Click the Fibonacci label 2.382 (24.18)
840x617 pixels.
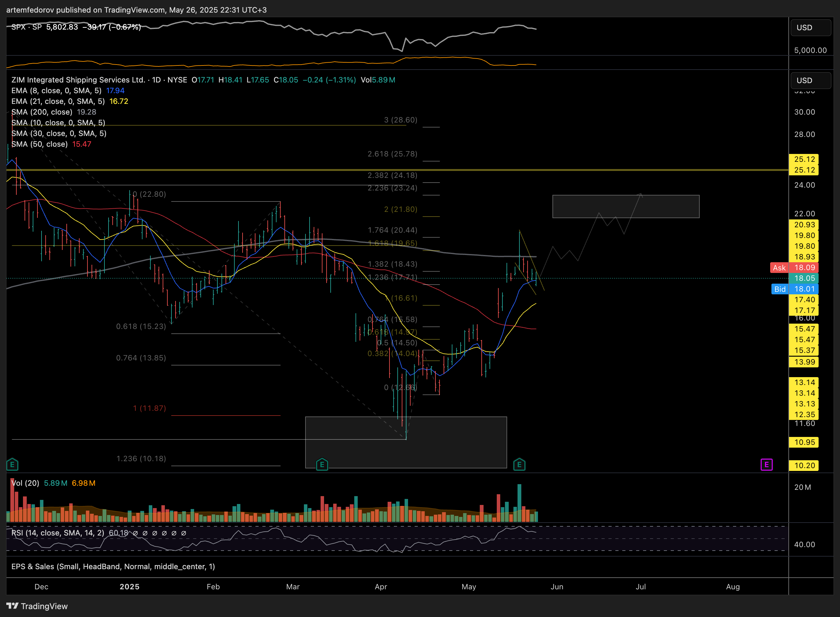[x=393, y=175]
